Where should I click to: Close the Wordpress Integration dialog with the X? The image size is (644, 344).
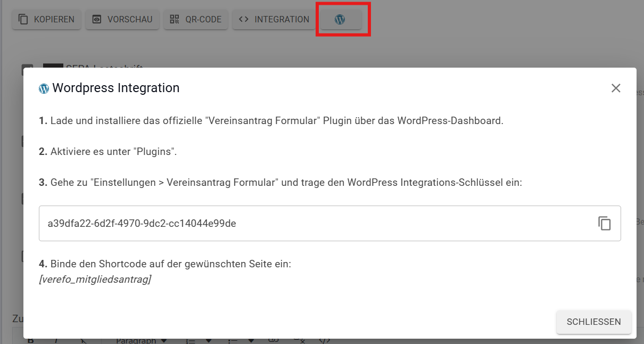click(616, 88)
